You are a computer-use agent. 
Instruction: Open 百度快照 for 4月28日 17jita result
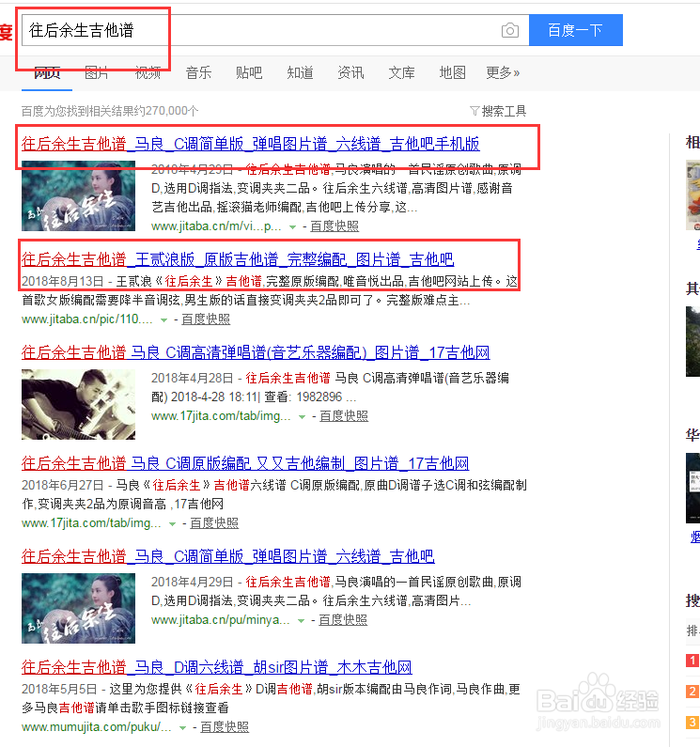pos(344,416)
